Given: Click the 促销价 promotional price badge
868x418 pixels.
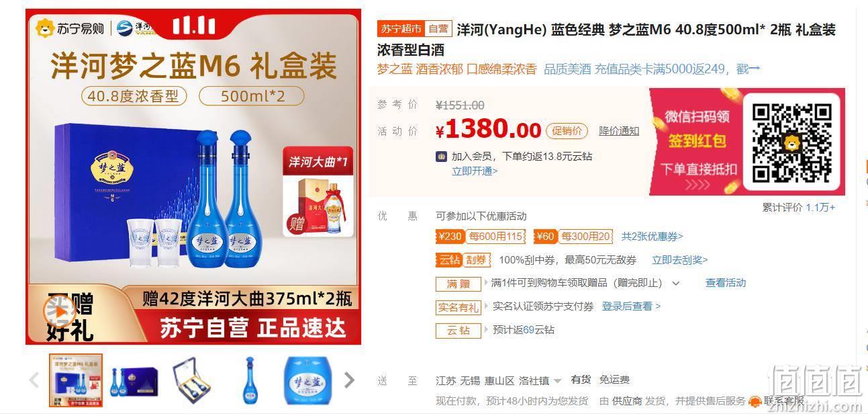Looking at the screenshot, I should point(567,131).
